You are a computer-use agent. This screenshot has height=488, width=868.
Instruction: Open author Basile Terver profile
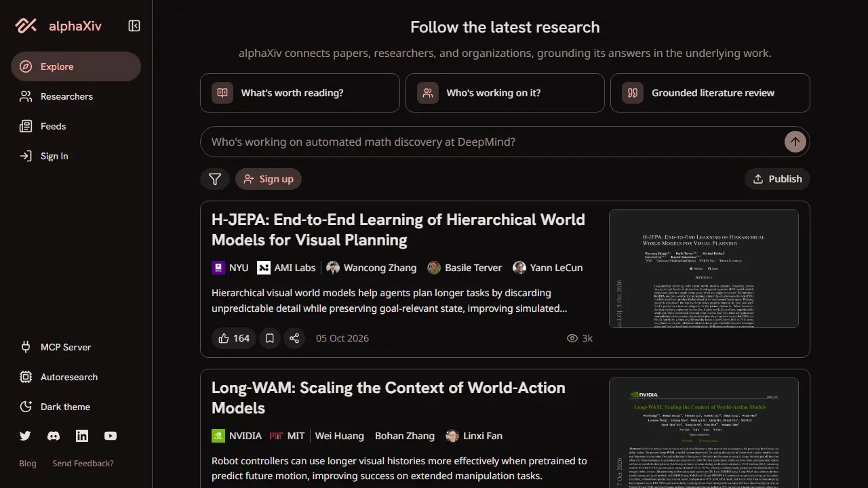[465, 268]
